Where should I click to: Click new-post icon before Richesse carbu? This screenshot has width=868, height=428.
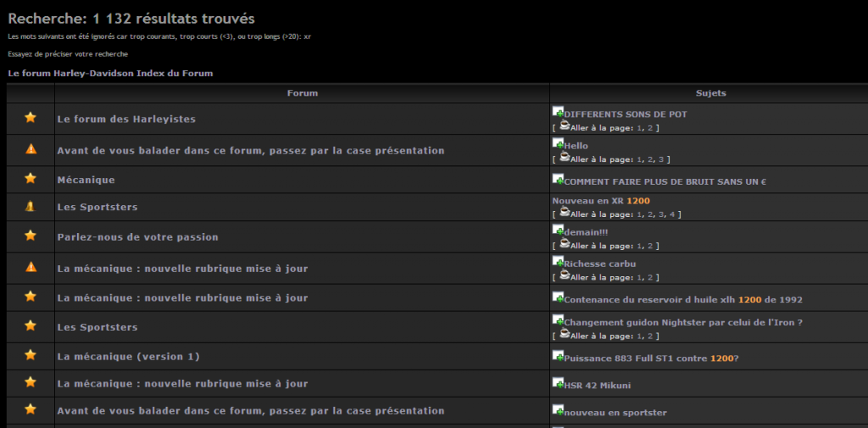pos(558,262)
